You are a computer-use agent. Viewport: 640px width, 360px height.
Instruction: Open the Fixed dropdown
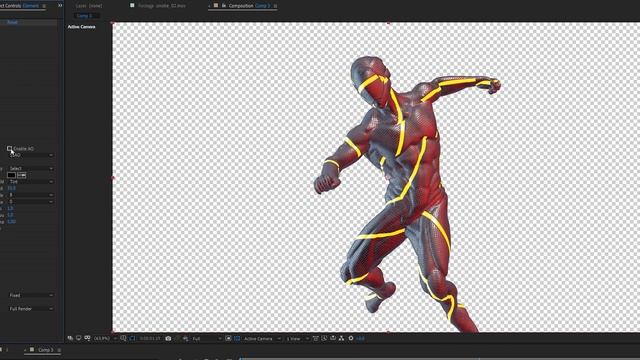tap(31, 295)
